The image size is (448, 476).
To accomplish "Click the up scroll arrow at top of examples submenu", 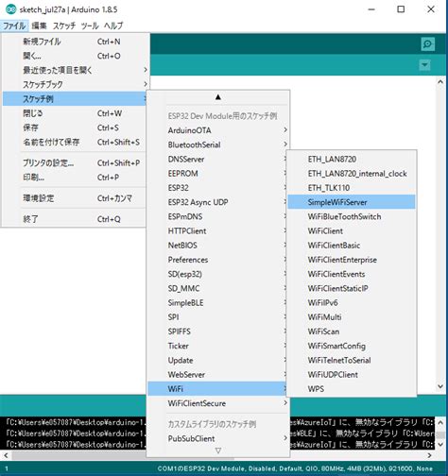I will (218, 97).
